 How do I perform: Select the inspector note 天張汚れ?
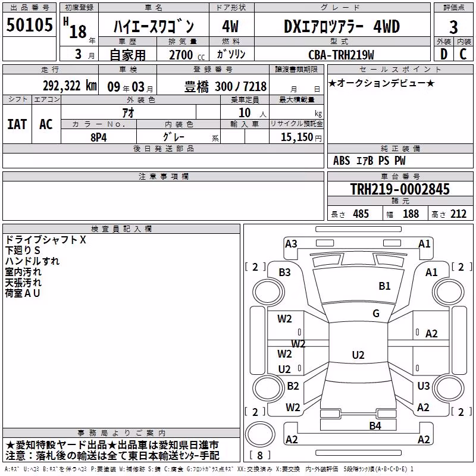[x=23, y=283]
